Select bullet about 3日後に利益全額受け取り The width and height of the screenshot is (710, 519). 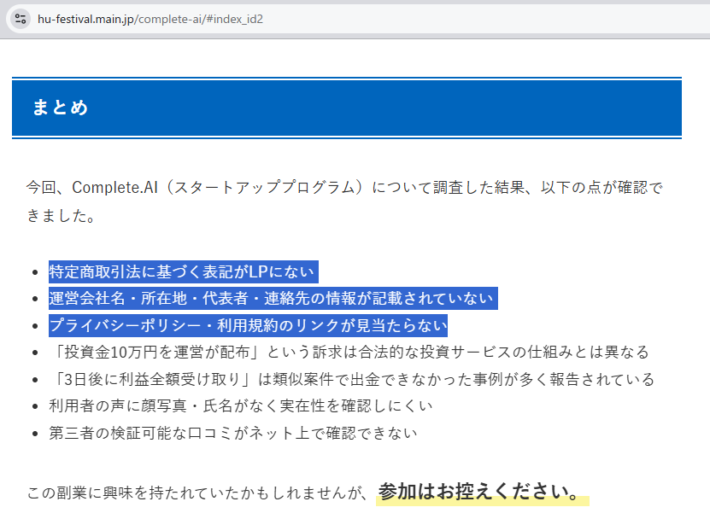(x=352, y=380)
